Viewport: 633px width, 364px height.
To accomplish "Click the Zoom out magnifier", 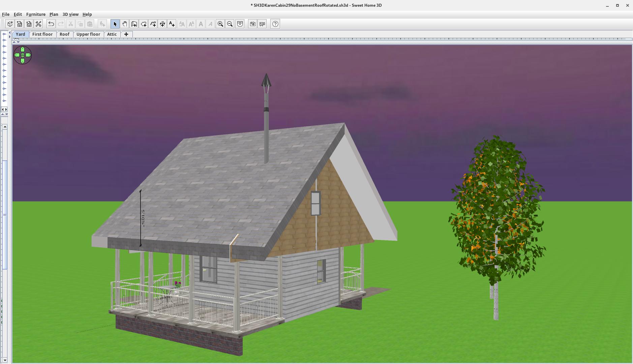I will pos(230,24).
